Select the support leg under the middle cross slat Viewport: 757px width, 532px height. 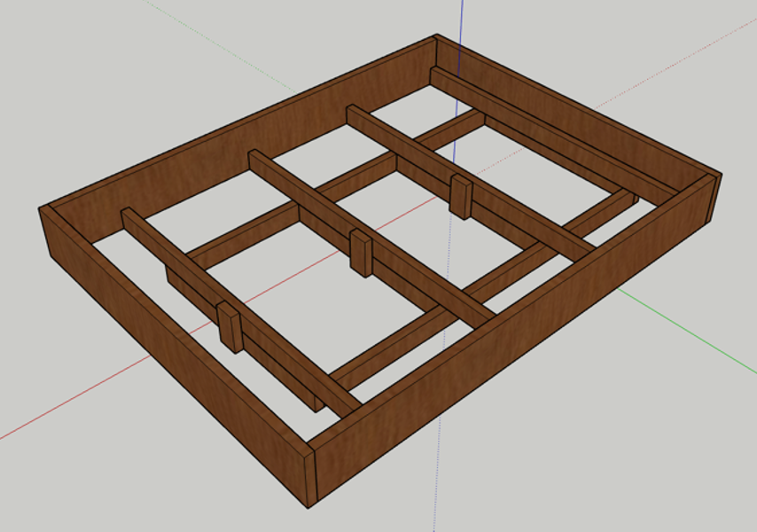[361, 253]
